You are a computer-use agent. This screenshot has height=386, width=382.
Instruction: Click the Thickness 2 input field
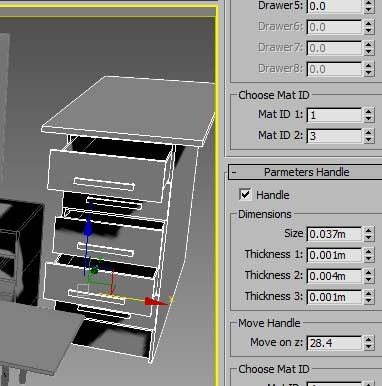point(334,276)
